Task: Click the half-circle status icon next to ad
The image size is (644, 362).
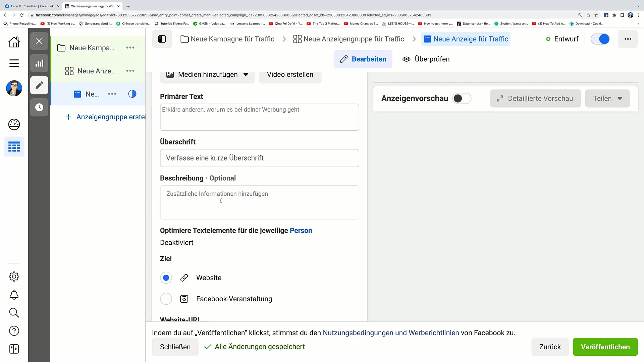Action: [132, 94]
